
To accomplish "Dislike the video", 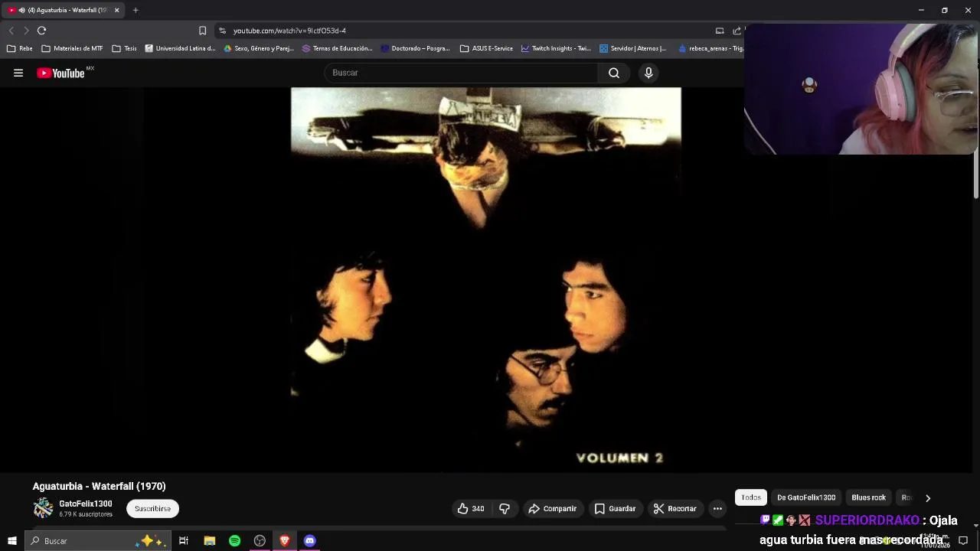I will tap(505, 508).
